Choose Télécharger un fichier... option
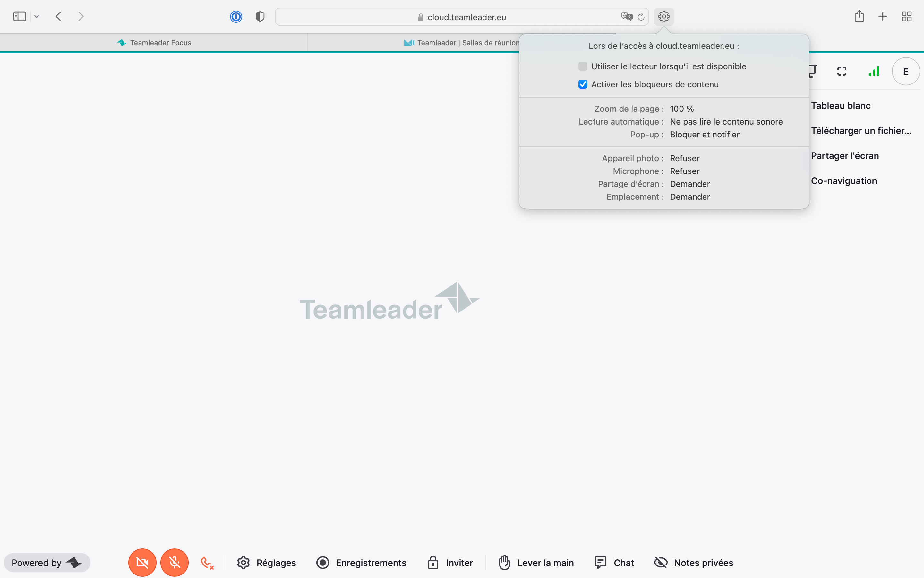924x578 pixels. (x=861, y=131)
